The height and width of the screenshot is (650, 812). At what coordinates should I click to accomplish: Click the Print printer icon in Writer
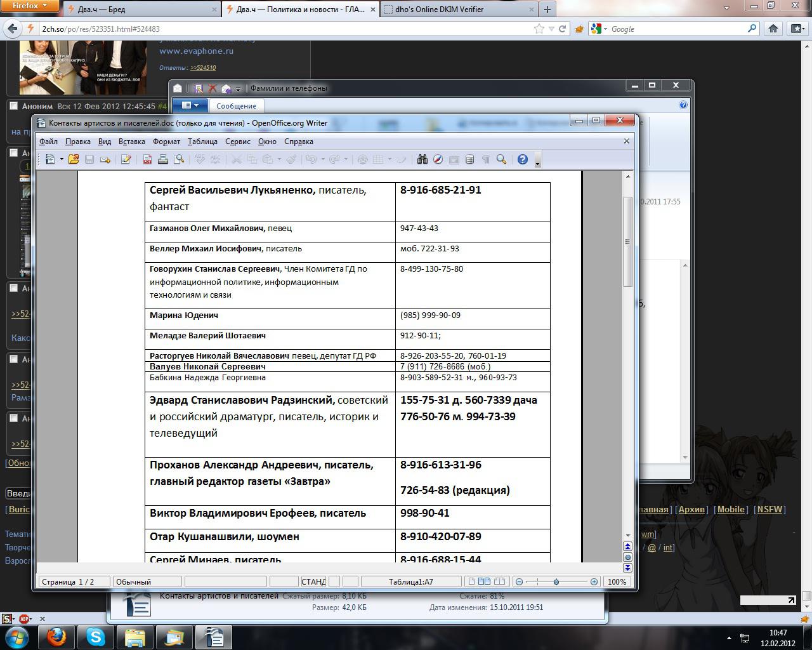tap(163, 159)
